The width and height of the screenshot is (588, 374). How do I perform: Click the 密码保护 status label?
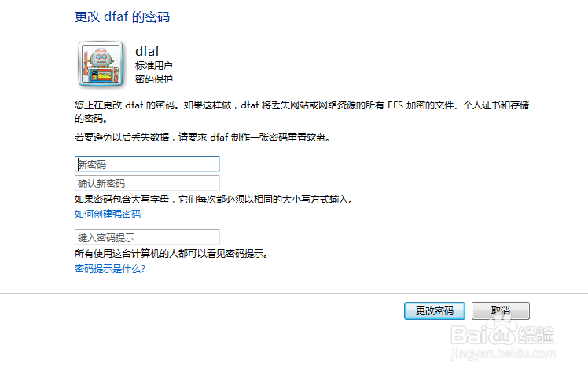point(154,79)
